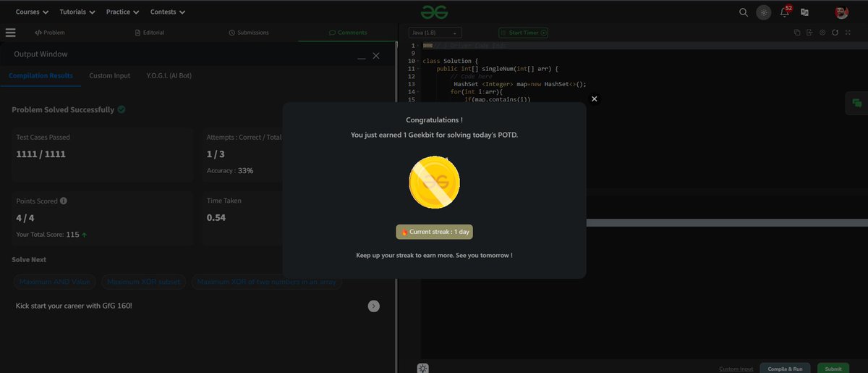Click the Congratulations ! heading
This screenshot has height=373, width=868.
click(x=434, y=120)
